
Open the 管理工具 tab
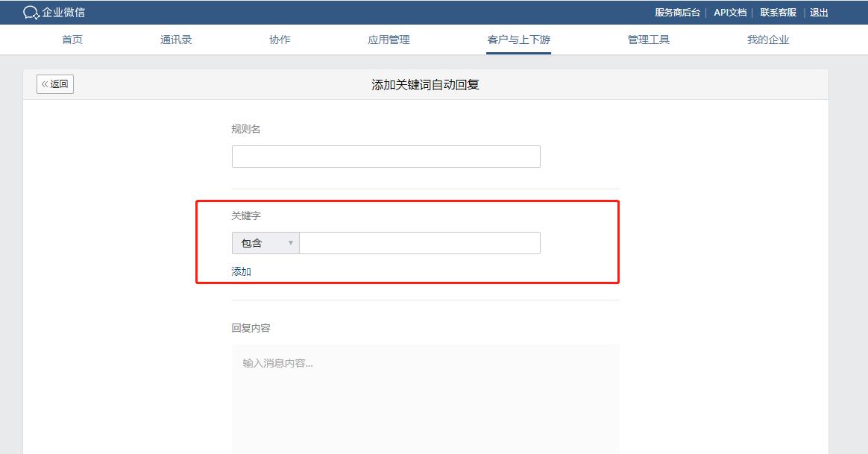[x=649, y=40]
